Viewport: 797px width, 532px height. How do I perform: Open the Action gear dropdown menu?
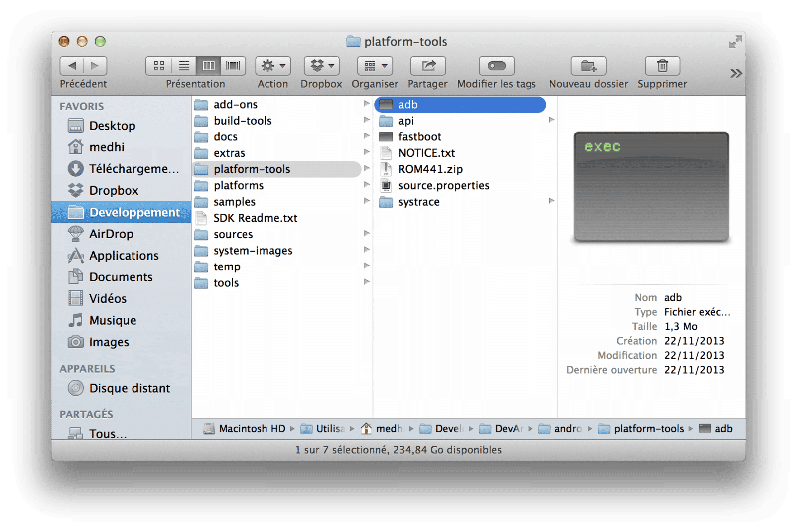click(x=273, y=66)
